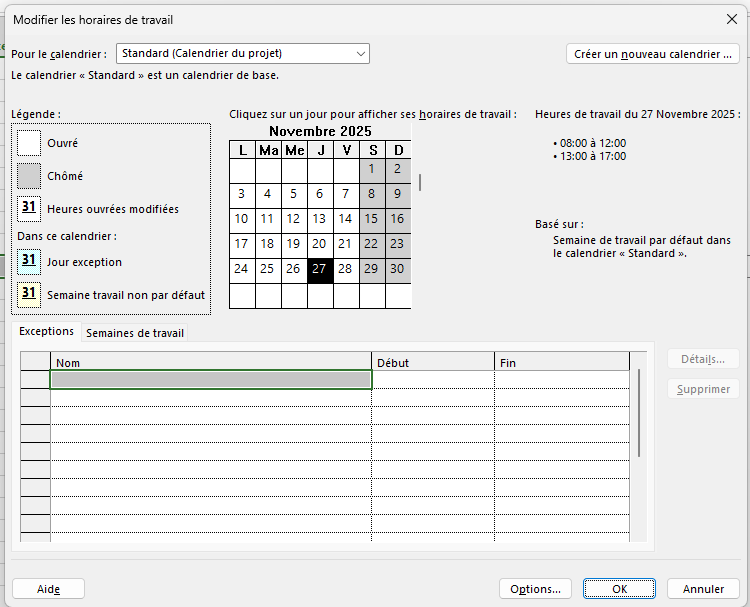Open the Options dialog
The image size is (750, 607).
coord(536,589)
